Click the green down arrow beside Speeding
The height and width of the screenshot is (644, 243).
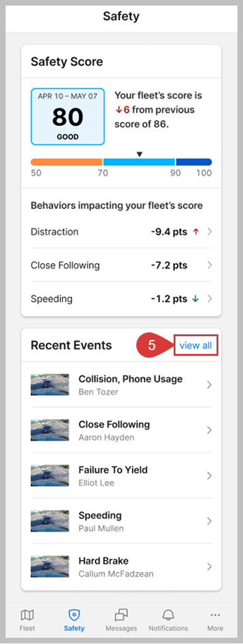click(196, 299)
